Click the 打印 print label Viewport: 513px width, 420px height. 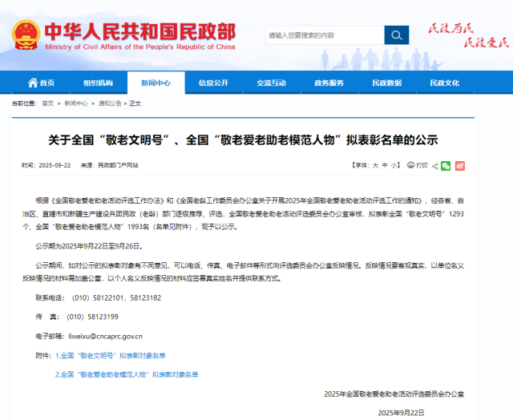click(x=422, y=165)
